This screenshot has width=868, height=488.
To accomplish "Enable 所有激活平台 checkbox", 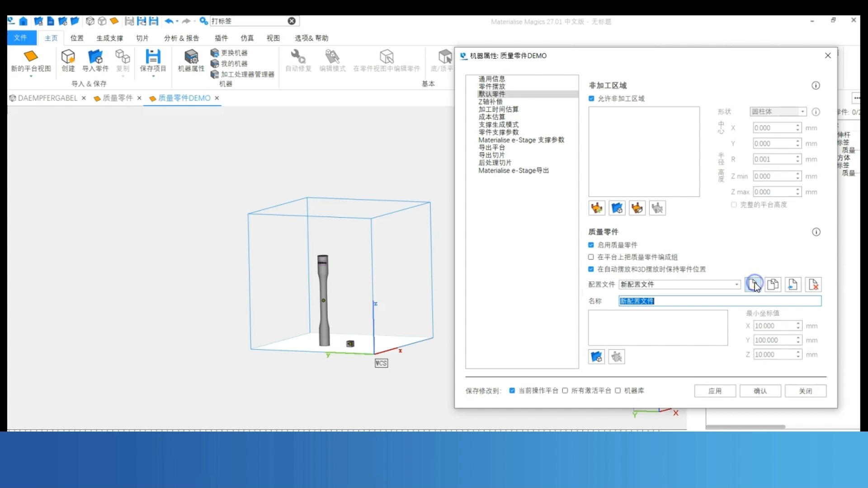I will click(565, 390).
